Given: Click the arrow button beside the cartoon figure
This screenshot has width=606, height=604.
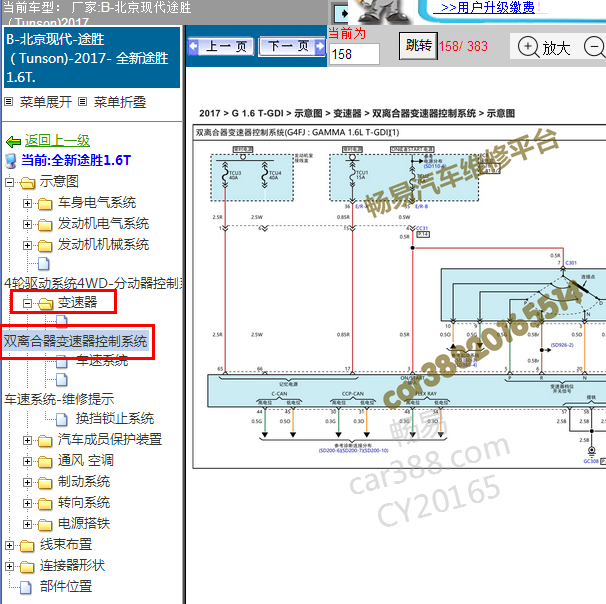Looking at the screenshot, I should coord(342,14).
